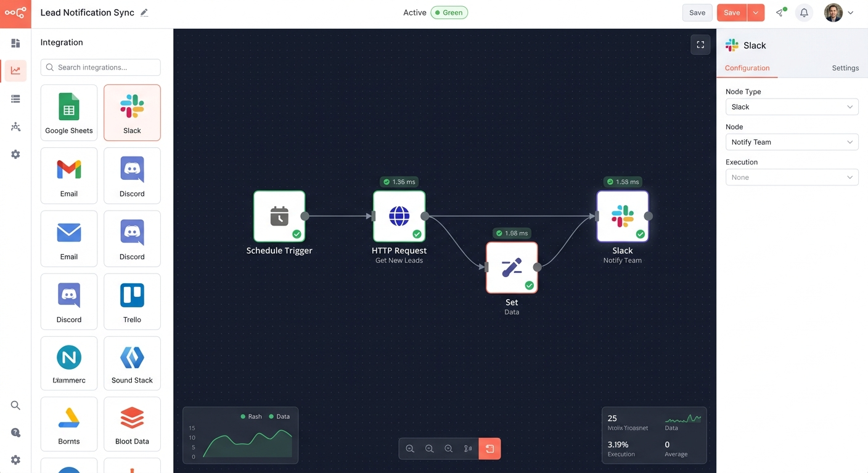Toggle the Rash legend item
The height and width of the screenshot is (473, 868).
(x=251, y=416)
